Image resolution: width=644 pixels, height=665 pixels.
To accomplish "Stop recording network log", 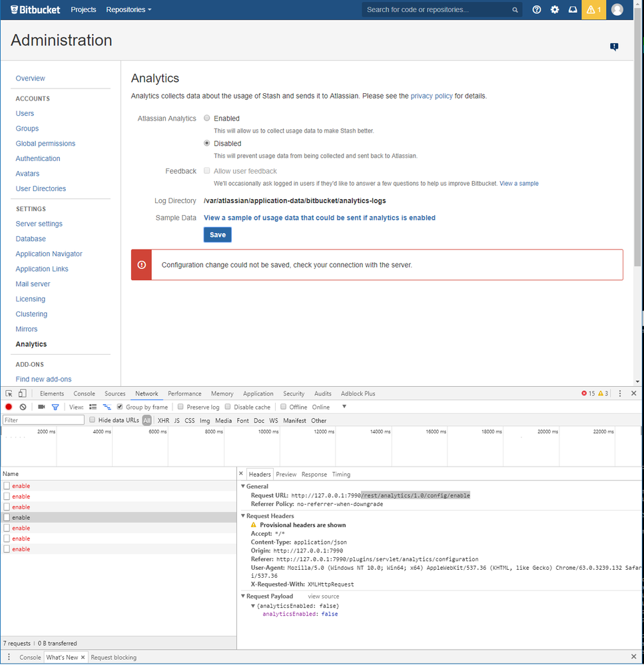I will (x=9, y=407).
